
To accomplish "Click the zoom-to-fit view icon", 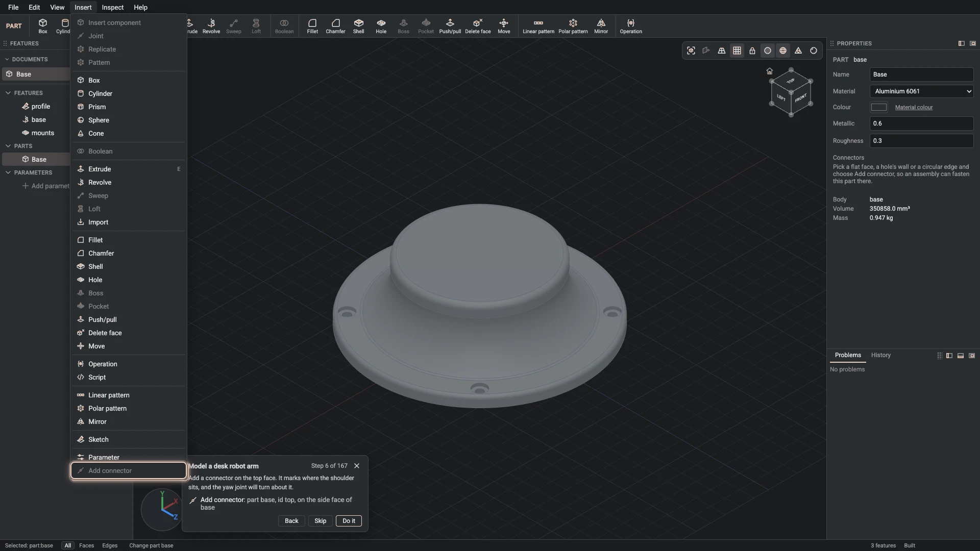I will tap(691, 51).
